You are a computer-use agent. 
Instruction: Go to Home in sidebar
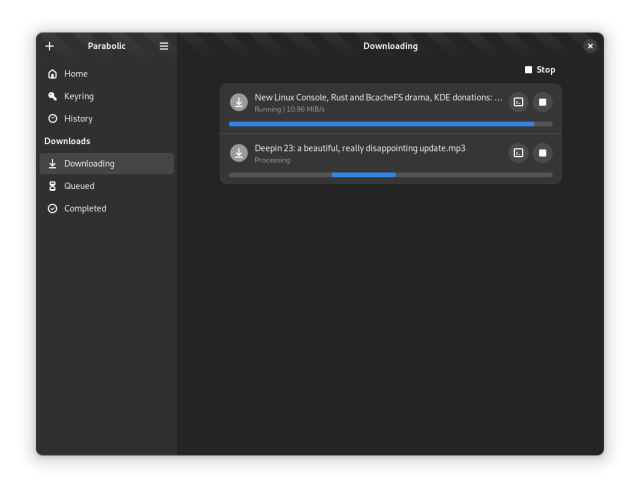[x=75, y=74]
